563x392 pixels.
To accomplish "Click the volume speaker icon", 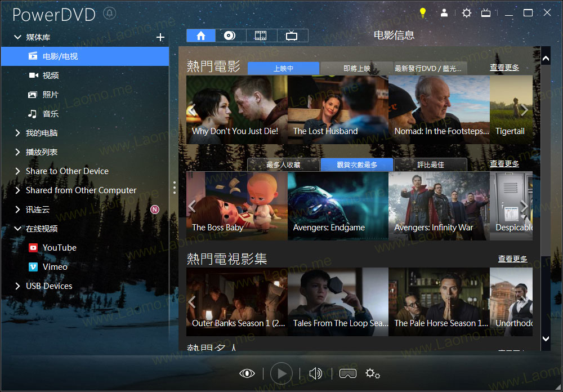I will 316,373.
